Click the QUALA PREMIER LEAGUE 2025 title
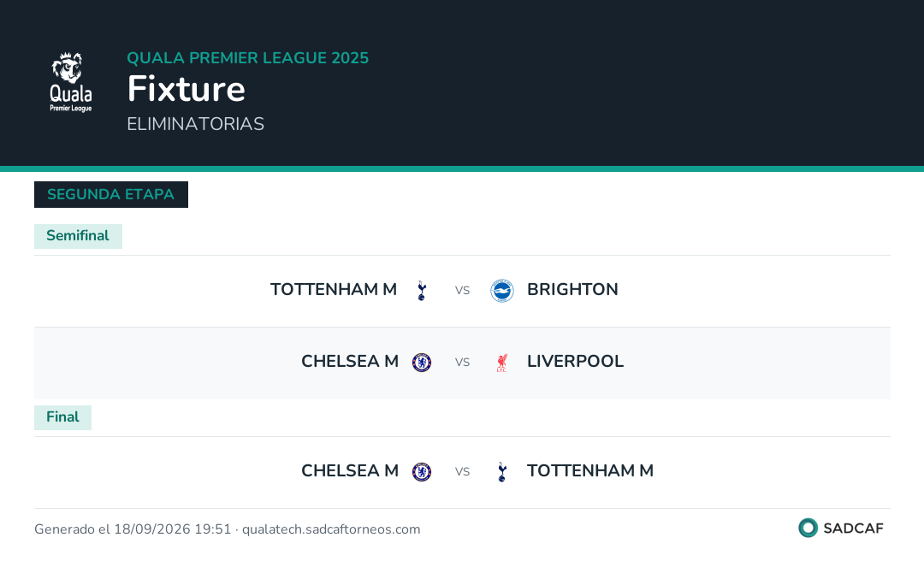 click(x=247, y=57)
